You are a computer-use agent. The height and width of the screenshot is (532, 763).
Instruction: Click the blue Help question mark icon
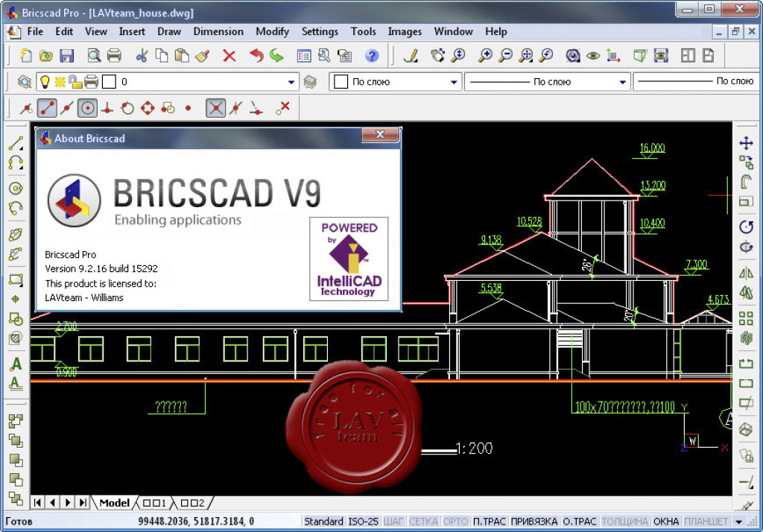click(372, 56)
